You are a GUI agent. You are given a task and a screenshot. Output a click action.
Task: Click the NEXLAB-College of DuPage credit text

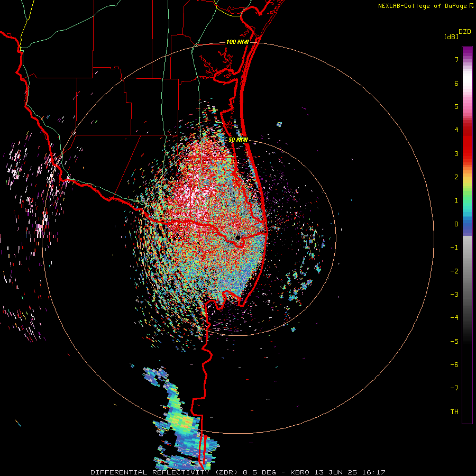click(423, 6)
